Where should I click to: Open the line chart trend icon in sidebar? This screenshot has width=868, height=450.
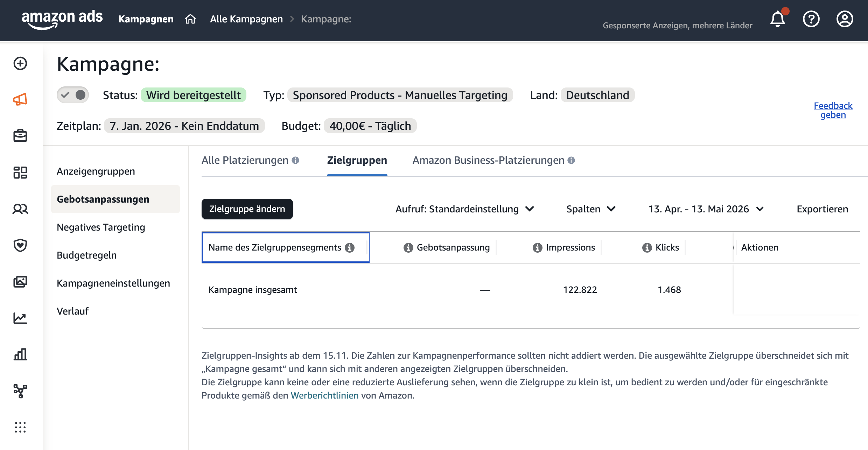[20, 318]
